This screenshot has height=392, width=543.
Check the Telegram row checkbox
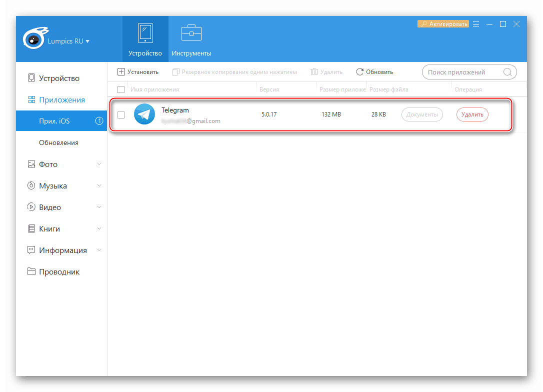121,115
